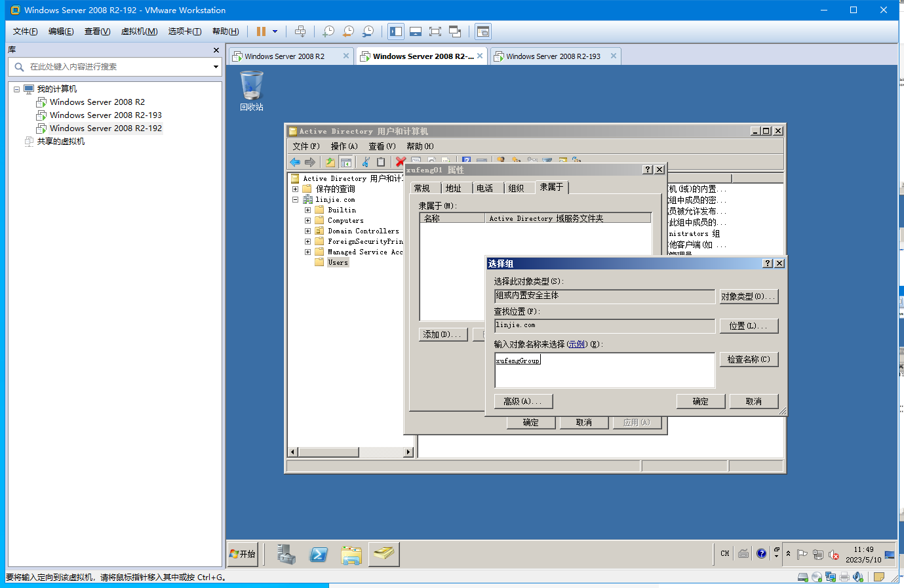904x588 pixels.
Task: Click the blue back arrow in AD toolbar
Action: (295, 162)
